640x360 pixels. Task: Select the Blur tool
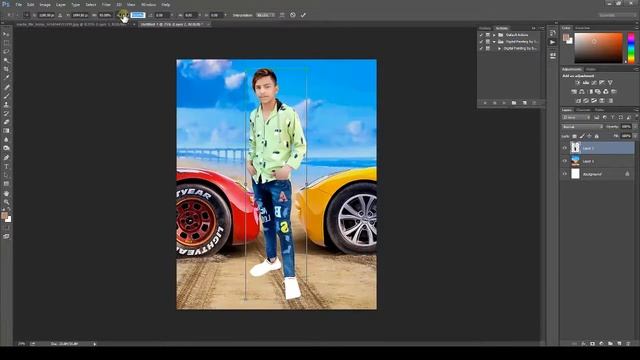pos(6,140)
